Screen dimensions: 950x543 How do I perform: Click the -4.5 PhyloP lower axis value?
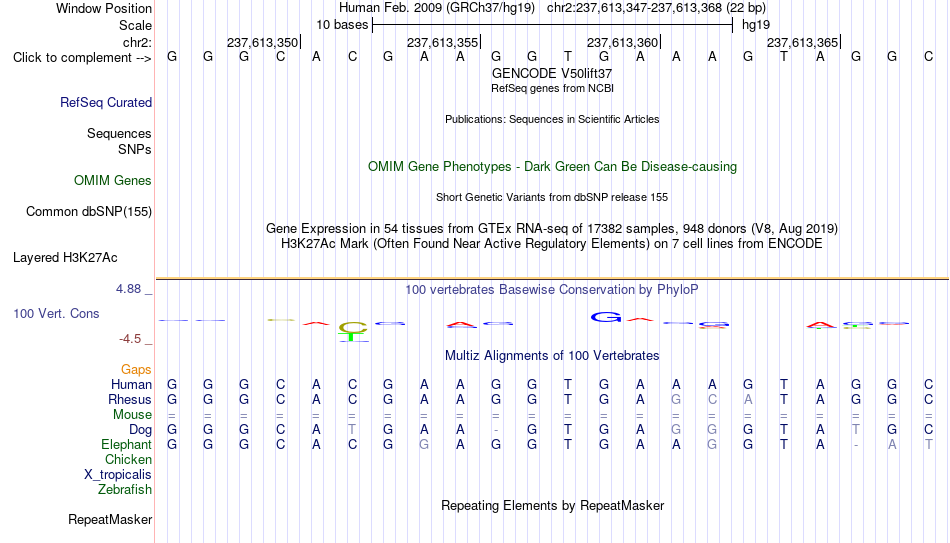(x=130, y=339)
